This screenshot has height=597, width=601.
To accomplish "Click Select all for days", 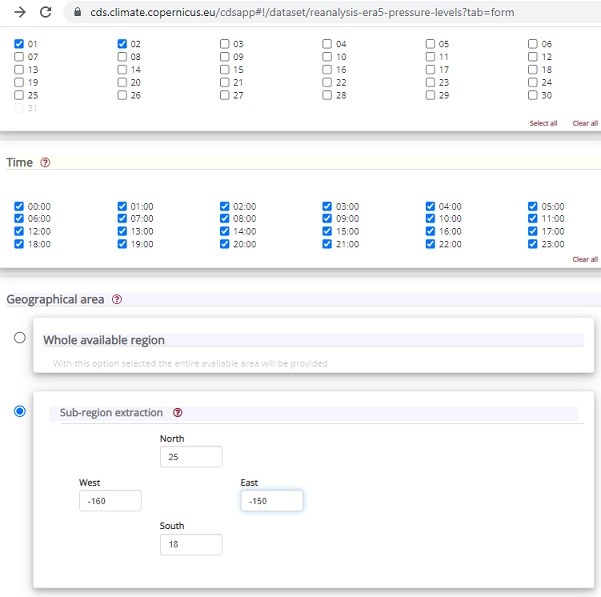I will coord(543,123).
